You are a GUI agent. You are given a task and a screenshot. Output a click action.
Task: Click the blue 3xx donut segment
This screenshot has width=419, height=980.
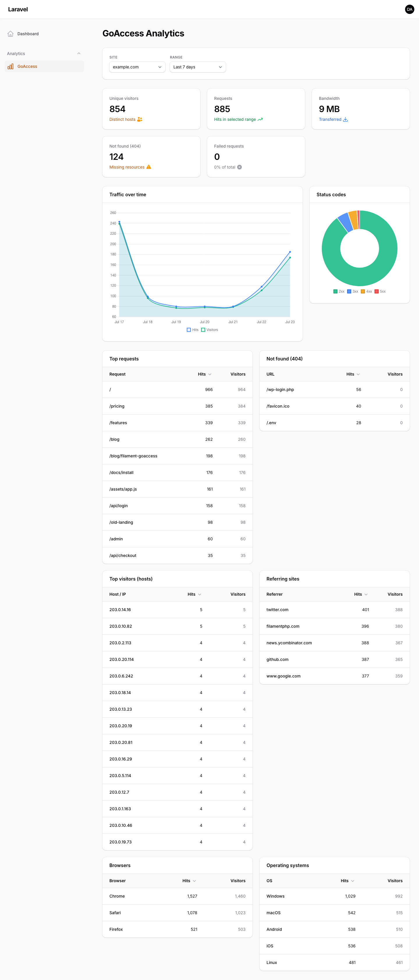click(345, 222)
